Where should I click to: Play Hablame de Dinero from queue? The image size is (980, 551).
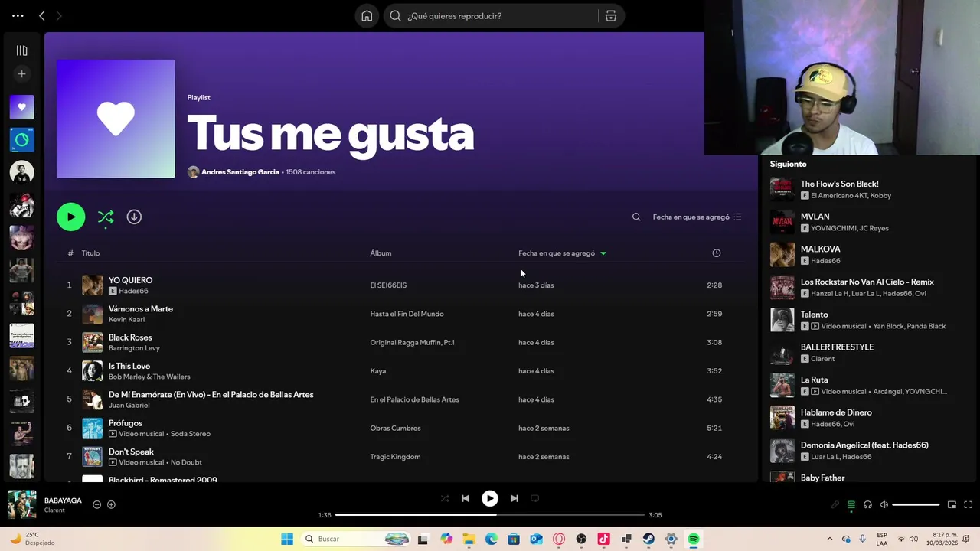click(x=836, y=412)
